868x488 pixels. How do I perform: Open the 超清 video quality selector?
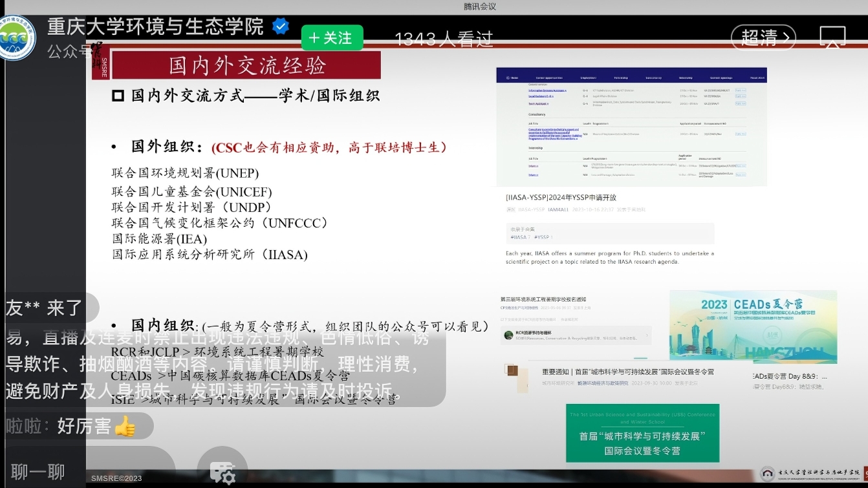coord(763,37)
